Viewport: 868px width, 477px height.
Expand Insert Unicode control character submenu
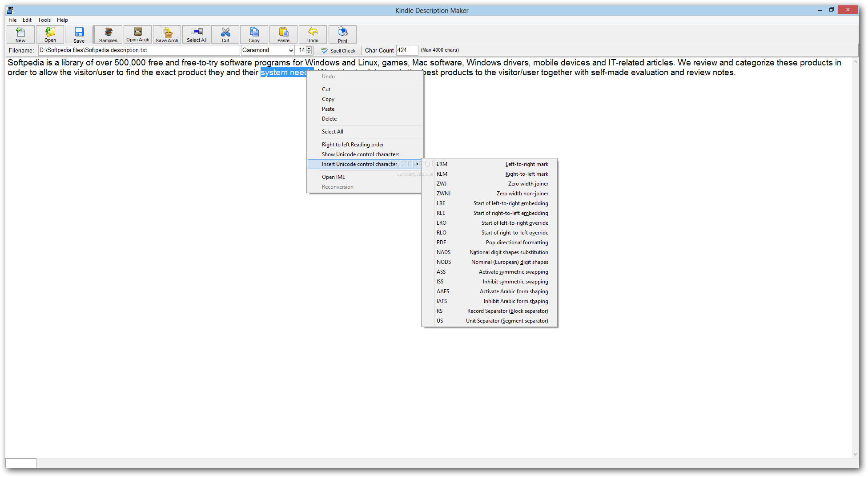(x=365, y=164)
